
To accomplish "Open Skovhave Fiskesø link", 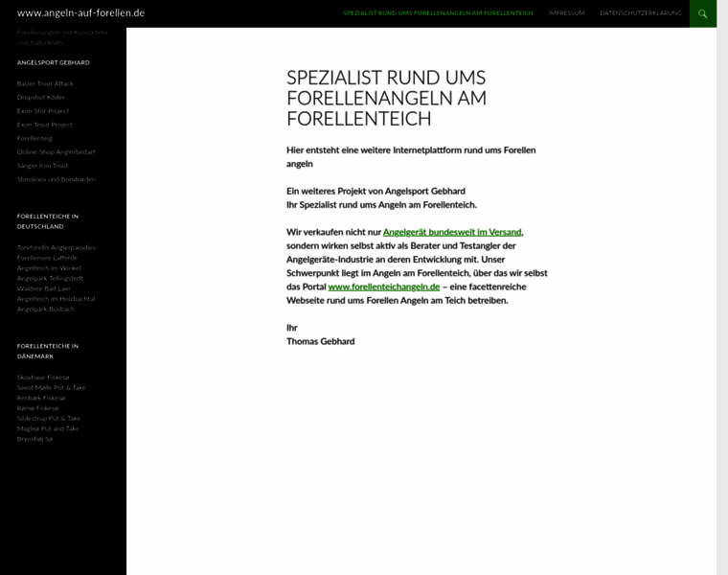I will click(x=43, y=378).
